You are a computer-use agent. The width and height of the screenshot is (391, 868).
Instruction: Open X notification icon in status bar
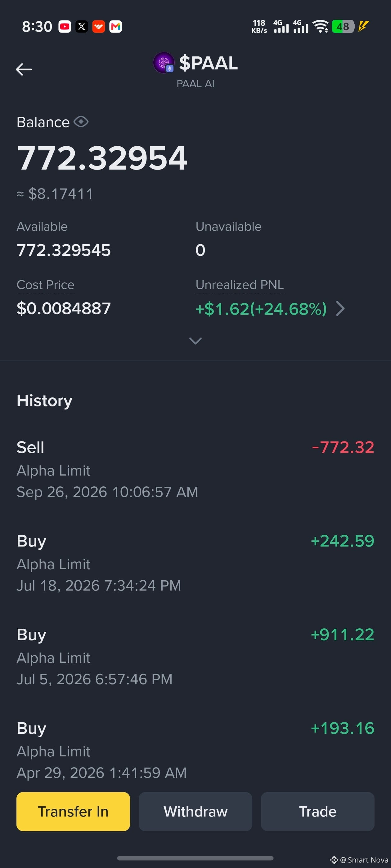pos(82,27)
